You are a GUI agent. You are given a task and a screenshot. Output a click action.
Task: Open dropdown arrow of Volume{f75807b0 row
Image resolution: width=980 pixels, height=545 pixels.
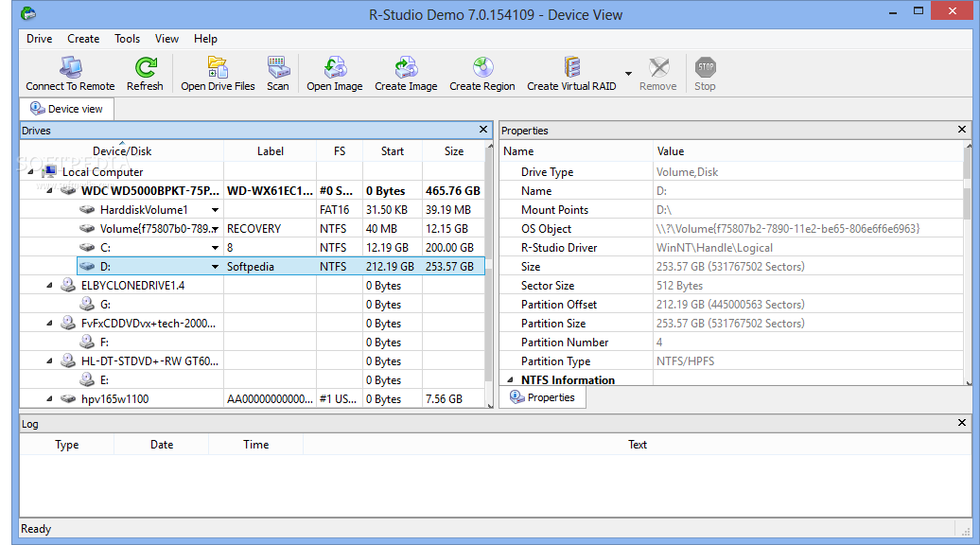(x=215, y=229)
